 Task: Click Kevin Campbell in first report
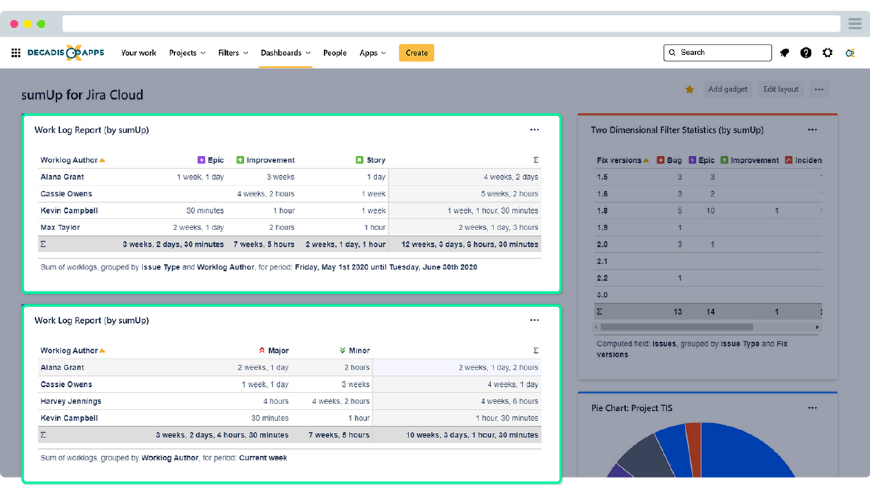(69, 211)
